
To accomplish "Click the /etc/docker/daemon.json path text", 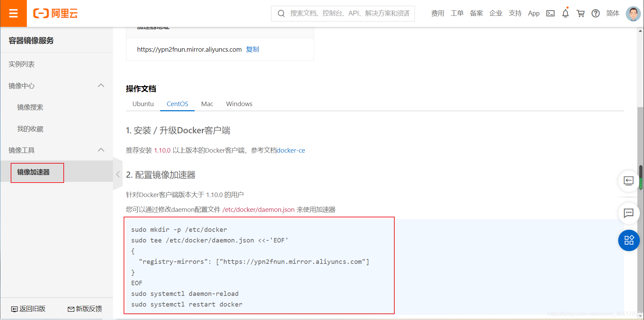I will [x=258, y=209].
